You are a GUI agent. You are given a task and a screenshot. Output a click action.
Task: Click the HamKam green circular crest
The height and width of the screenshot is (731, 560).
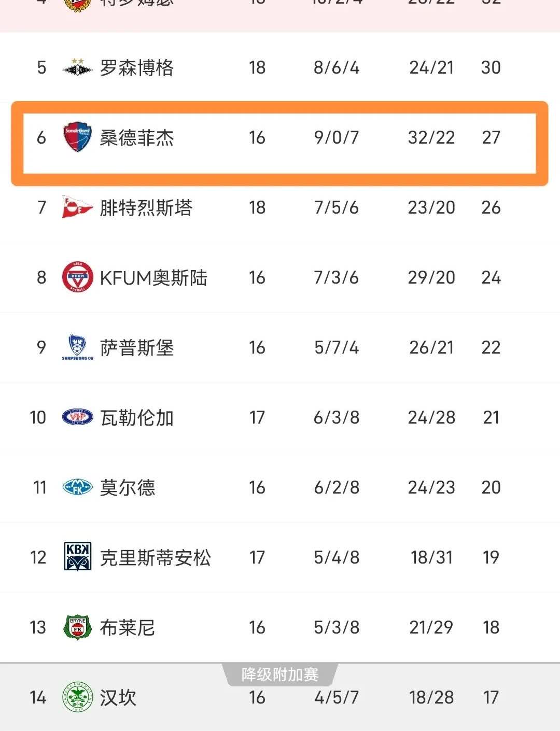click(x=77, y=697)
